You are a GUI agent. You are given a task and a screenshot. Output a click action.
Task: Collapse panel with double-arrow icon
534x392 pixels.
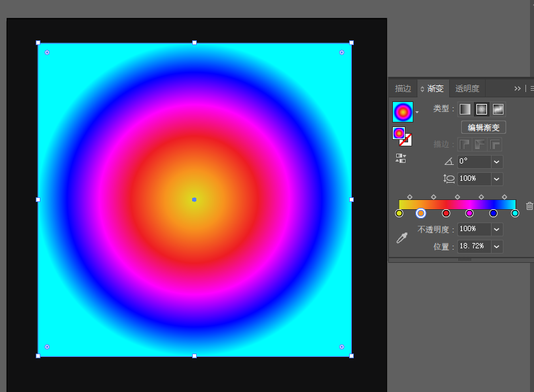[517, 89]
